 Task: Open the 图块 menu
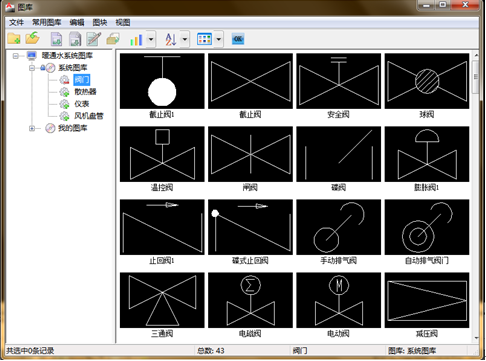pos(100,22)
